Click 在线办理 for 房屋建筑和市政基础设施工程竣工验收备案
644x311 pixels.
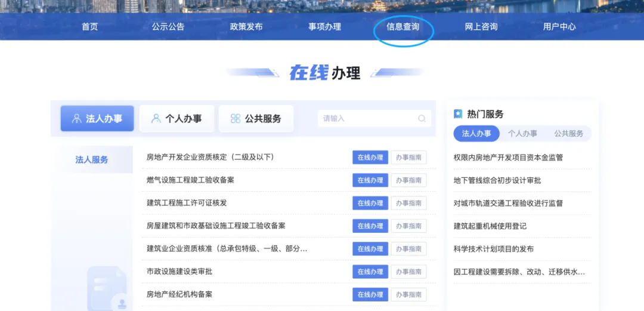[x=370, y=226]
